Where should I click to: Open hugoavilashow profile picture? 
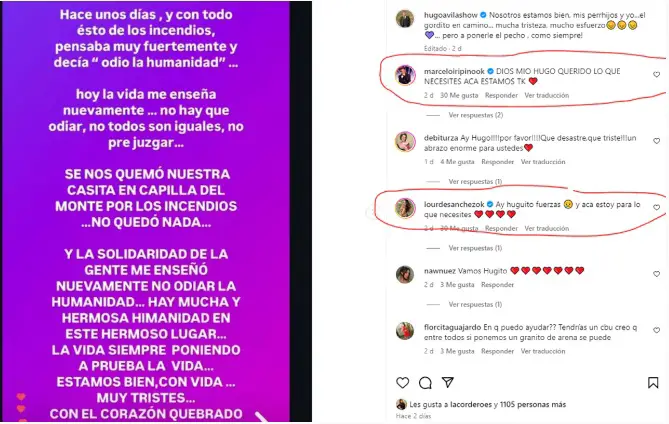404,19
